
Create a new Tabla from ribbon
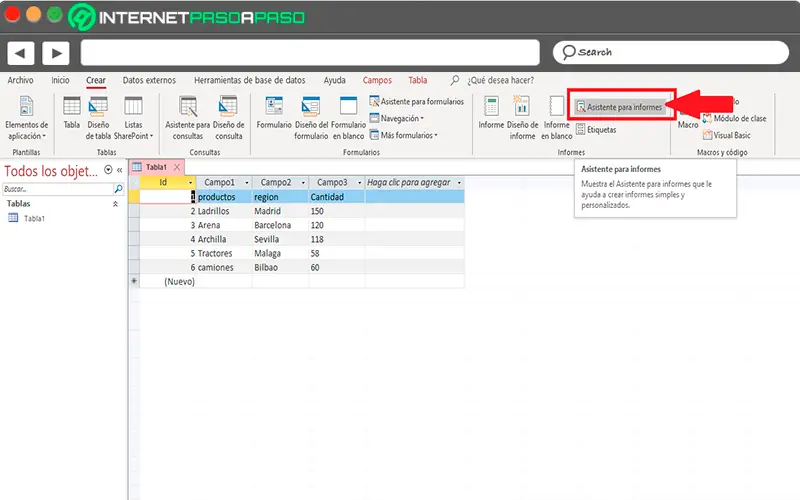pos(71,113)
